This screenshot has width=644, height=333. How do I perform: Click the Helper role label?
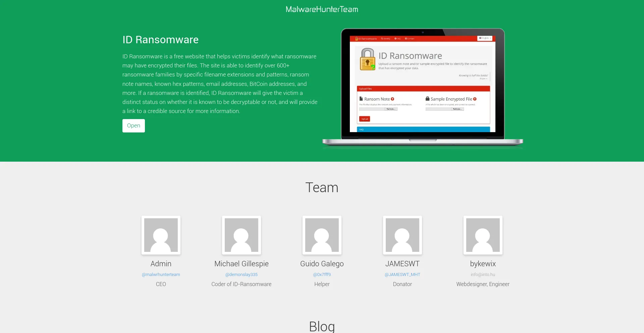click(x=322, y=284)
